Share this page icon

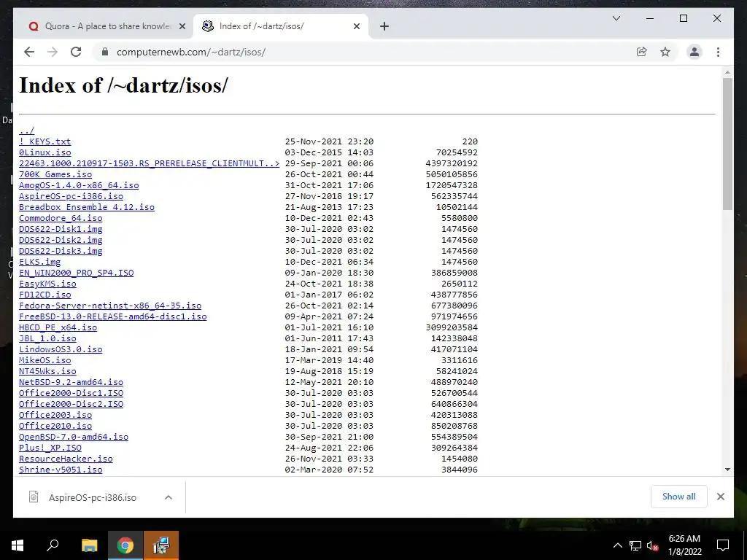642,52
